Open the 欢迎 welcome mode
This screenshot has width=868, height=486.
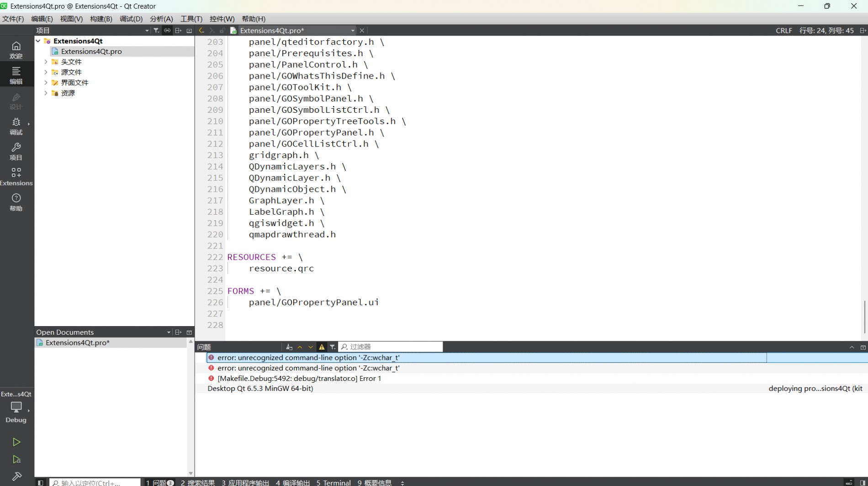click(16, 50)
